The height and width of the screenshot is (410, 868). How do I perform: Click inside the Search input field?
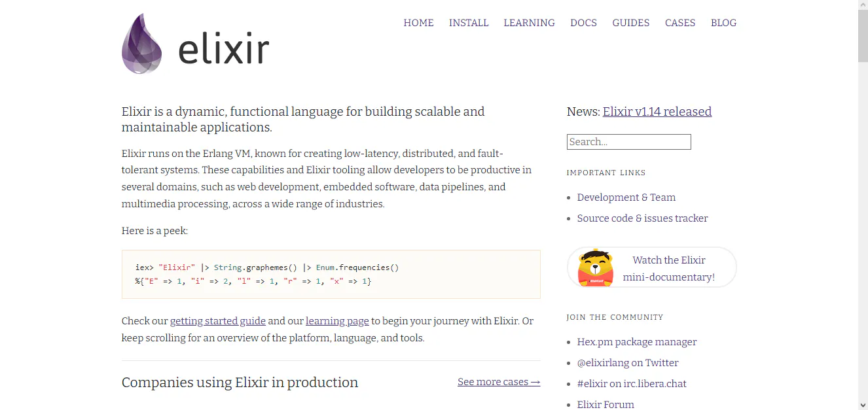click(x=628, y=141)
